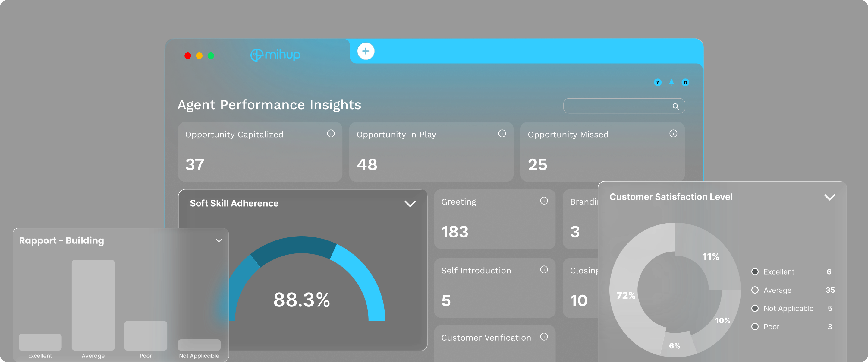Click info icon on Opportunity In Play

pyautogui.click(x=502, y=134)
